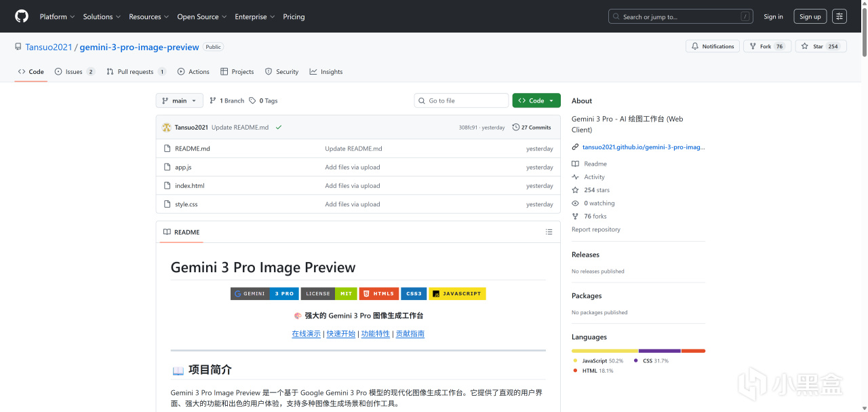Expand the Solutions navigation menu
Viewport: 868px width, 412px height.
tap(102, 16)
